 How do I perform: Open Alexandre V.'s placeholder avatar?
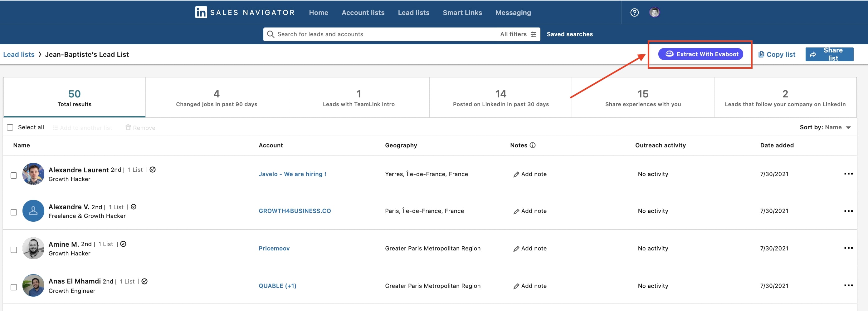33,211
